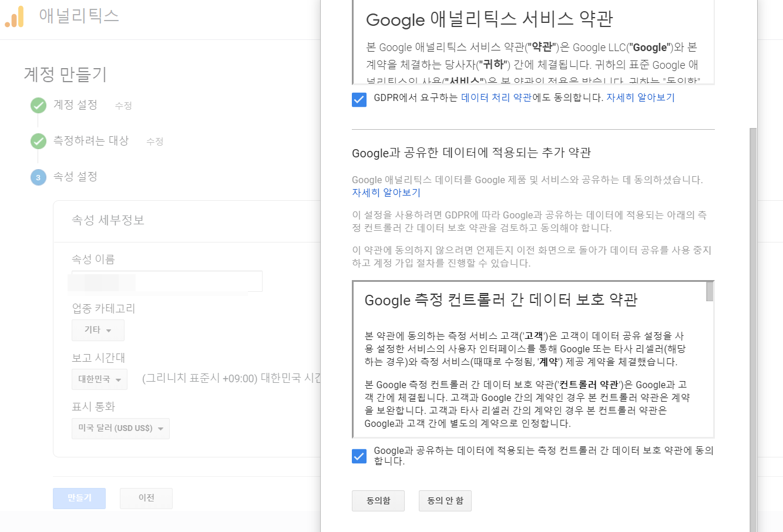Viewport: 783px width, 532px height.
Task: Click the 동의 안 함 button
Action: tap(445, 501)
